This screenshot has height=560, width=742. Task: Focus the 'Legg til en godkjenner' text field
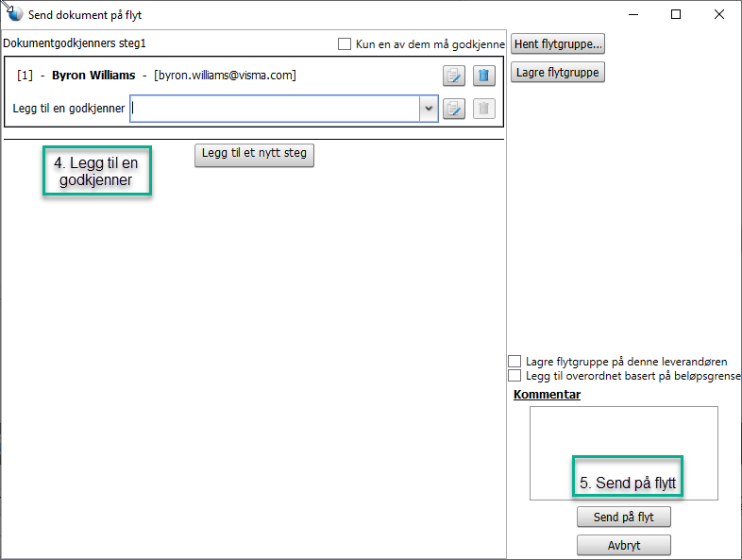tap(275, 109)
